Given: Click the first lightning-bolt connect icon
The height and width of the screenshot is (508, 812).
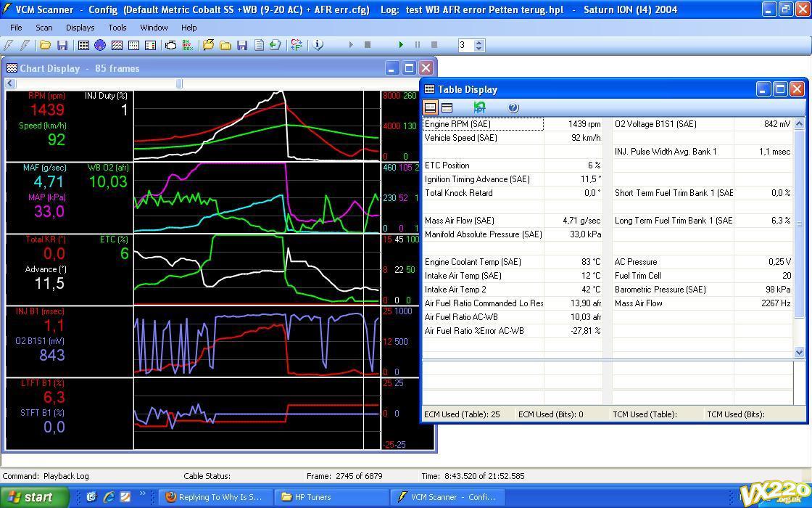Looking at the screenshot, I should [8, 45].
